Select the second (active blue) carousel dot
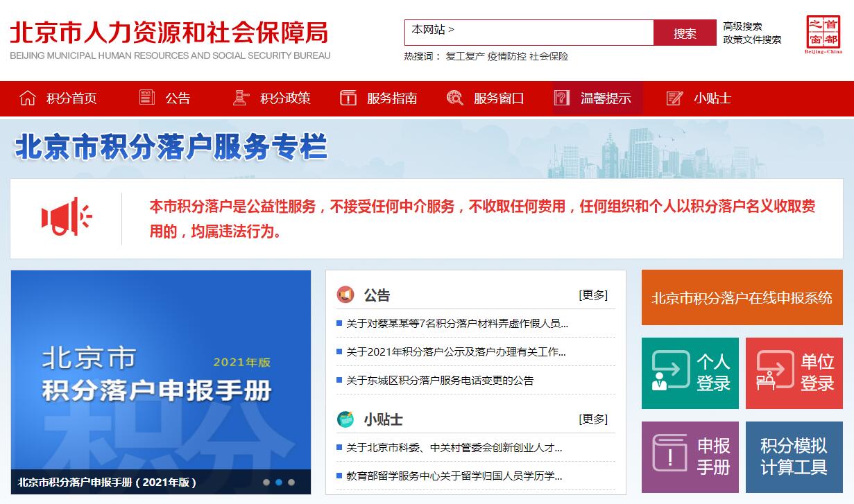The width and height of the screenshot is (854, 504). [x=279, y=483]
